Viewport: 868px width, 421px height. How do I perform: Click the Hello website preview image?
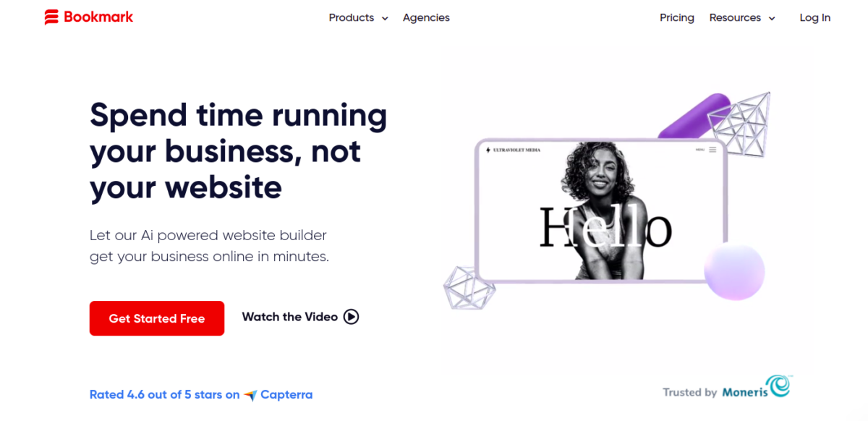pyautogui.click(x=601, y=210)
